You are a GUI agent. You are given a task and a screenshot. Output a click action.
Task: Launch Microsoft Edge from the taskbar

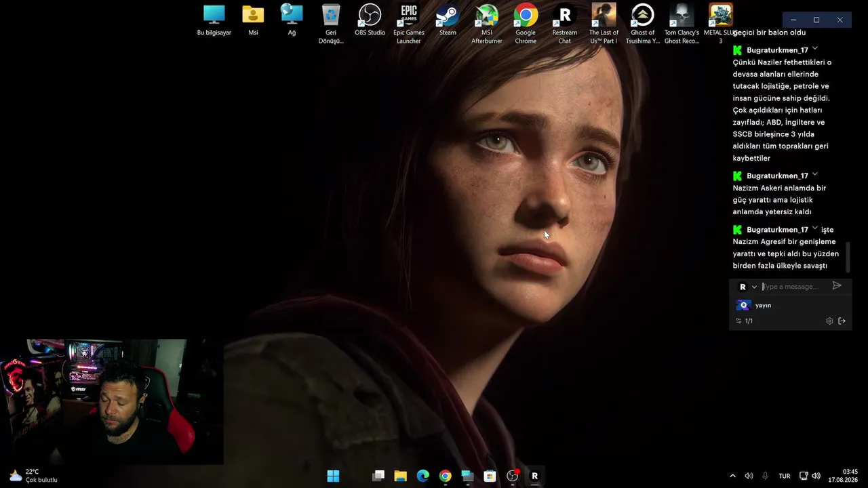click(x=423, y=476)
